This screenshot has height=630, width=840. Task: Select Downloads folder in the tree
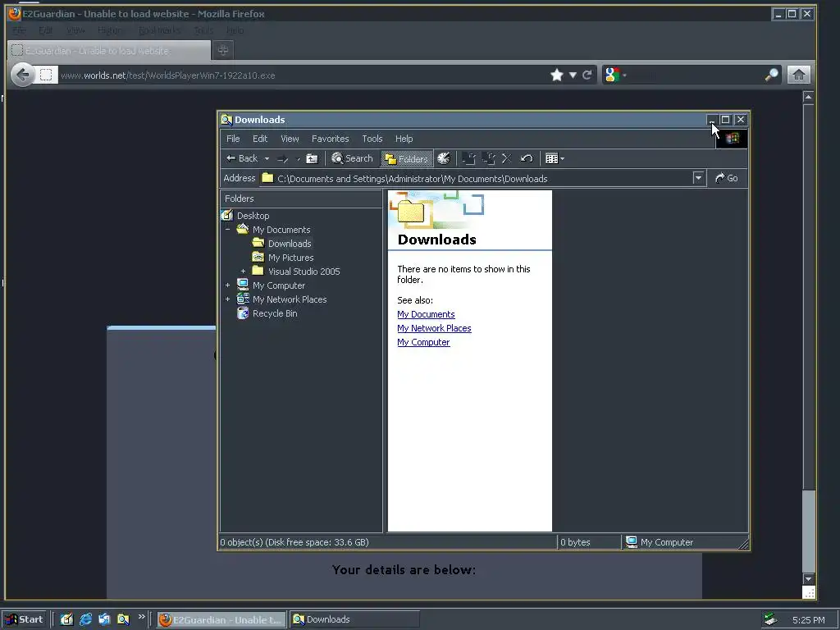(290, 244)
